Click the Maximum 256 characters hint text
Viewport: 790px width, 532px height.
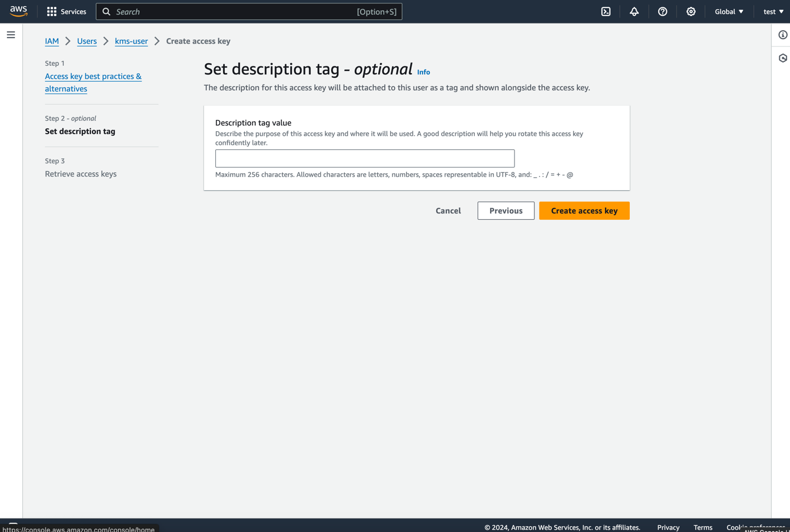[x=394, y=175]
